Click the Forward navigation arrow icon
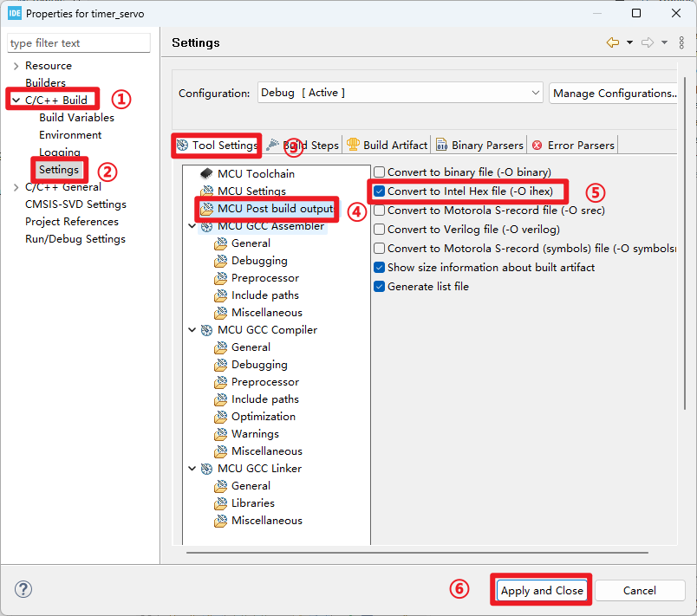The width and height of the screenshot is (697, 616). [x=648, y=42]
